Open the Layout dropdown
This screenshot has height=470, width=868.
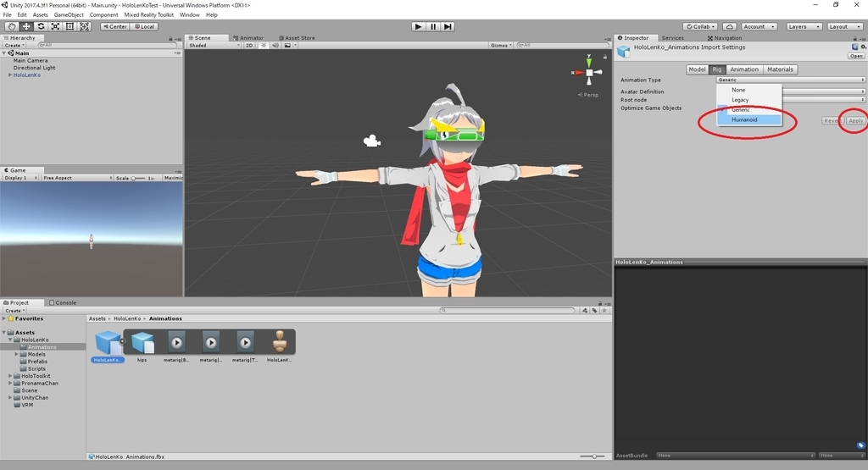coord(844,26)
